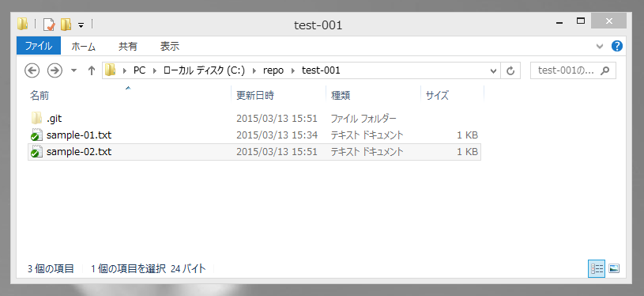Expand the arrow between ローカル ディスク (C:) and repo
Viewport: 644px width, 296px height.
click(254, 70)
